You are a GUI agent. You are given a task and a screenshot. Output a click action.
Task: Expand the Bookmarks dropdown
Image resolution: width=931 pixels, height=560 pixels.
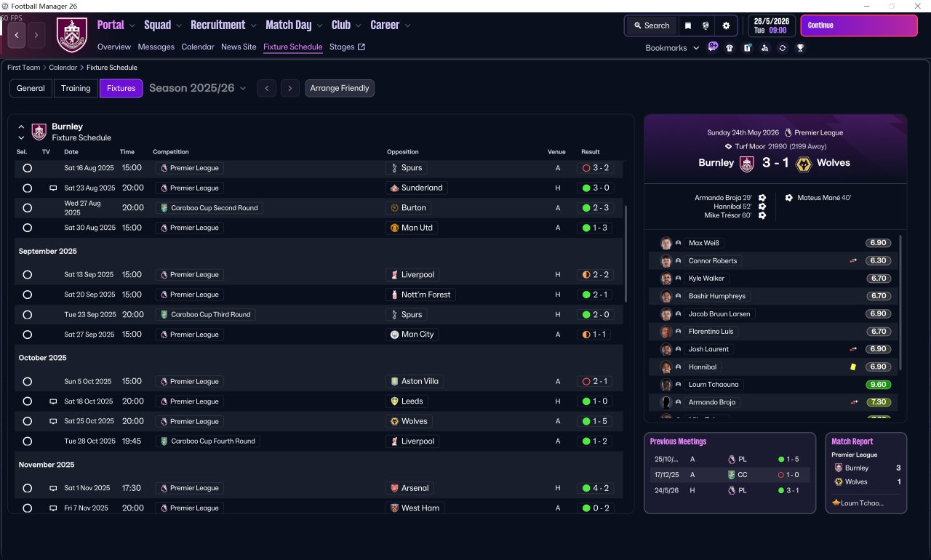[x=673, y=48]
